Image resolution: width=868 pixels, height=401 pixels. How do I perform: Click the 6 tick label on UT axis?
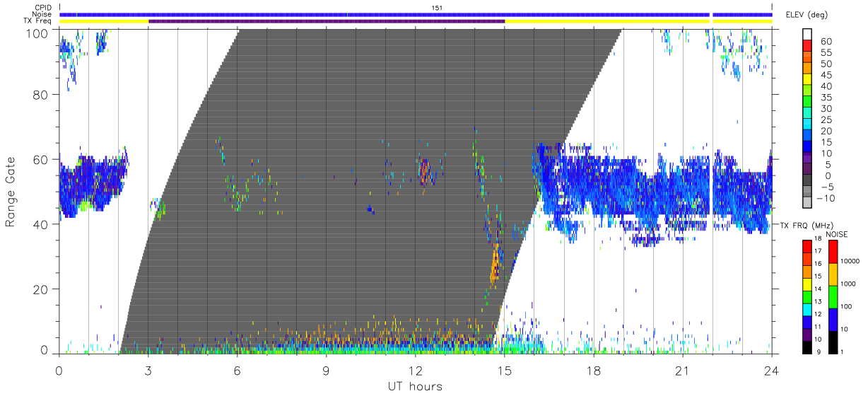point(237,371)
